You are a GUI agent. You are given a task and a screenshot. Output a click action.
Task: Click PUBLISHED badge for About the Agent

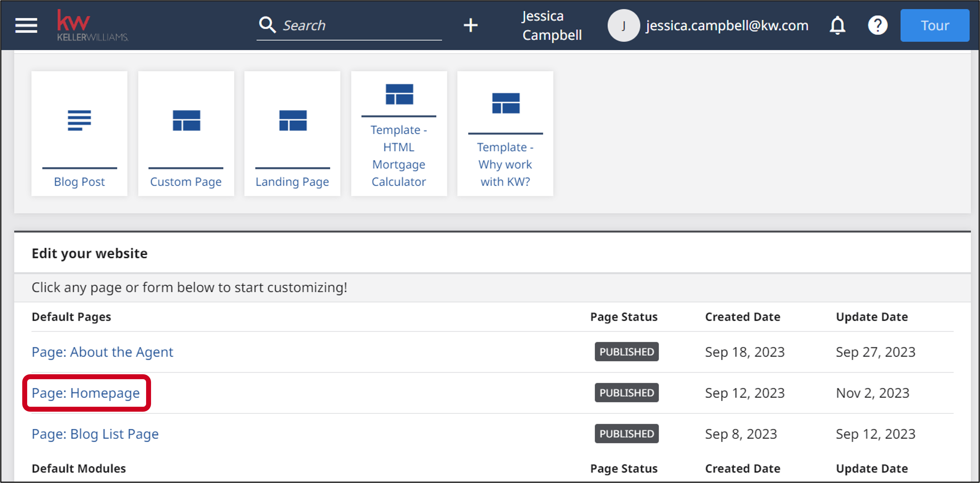(x=627, y=352)
